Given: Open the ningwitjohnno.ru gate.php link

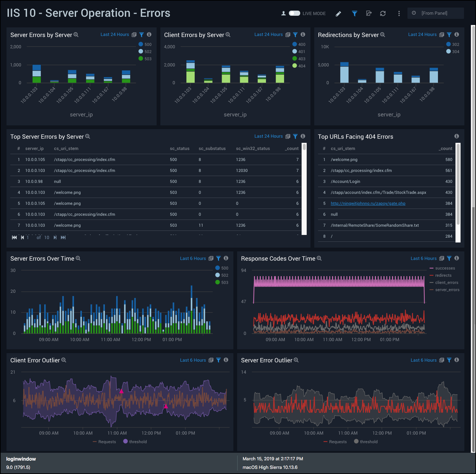Looking at the screenshot, I should (368, 203).
